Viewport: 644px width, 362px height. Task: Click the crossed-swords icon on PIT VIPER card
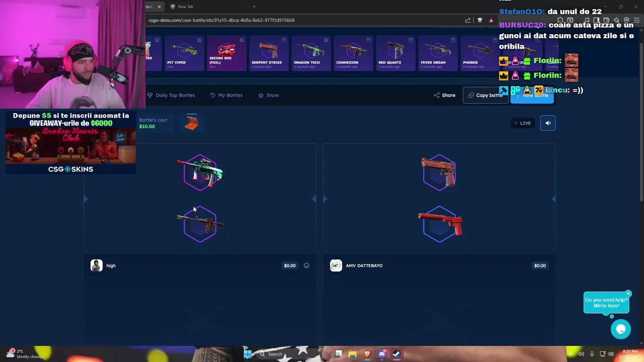[x=199, y=40]
